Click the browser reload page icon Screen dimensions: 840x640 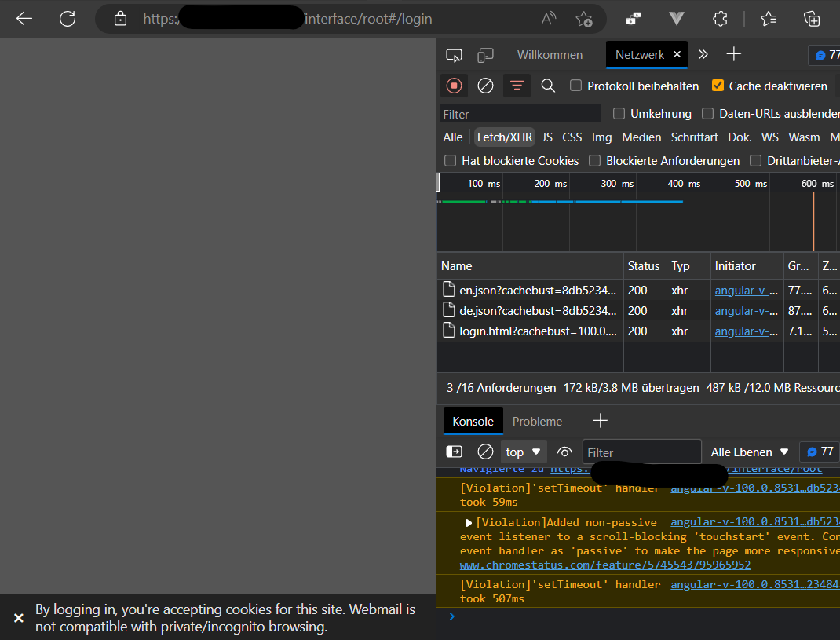point(68,19)
